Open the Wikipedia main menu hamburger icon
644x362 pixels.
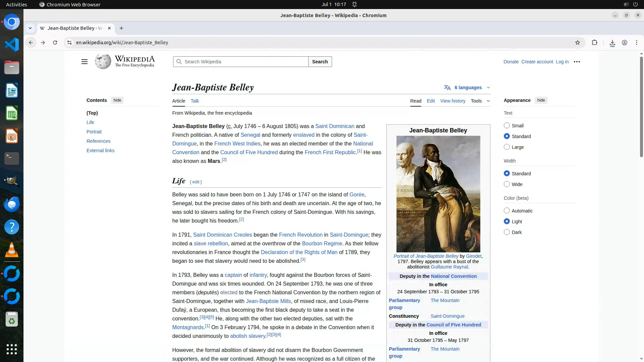click(x=85, y=62)
